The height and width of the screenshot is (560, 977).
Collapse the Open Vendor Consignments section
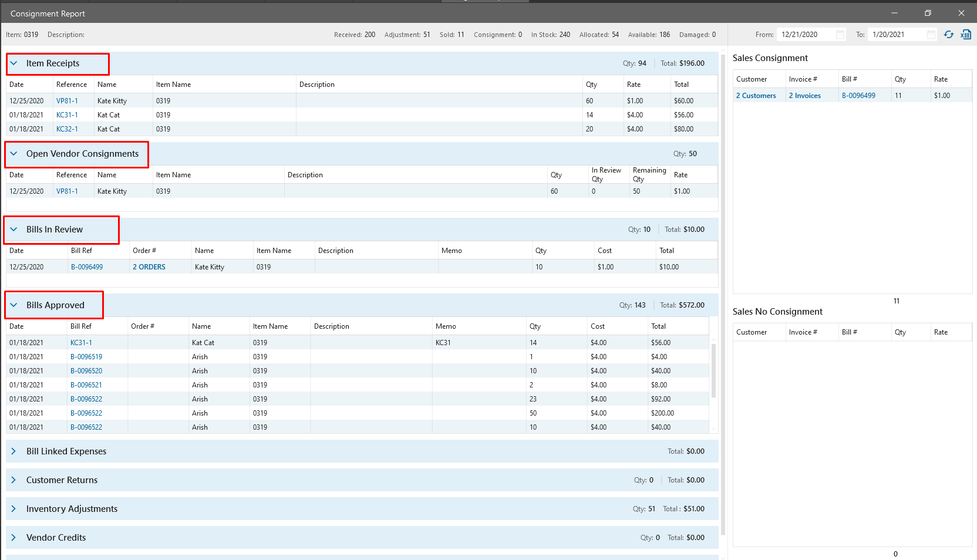pos(14,154)
